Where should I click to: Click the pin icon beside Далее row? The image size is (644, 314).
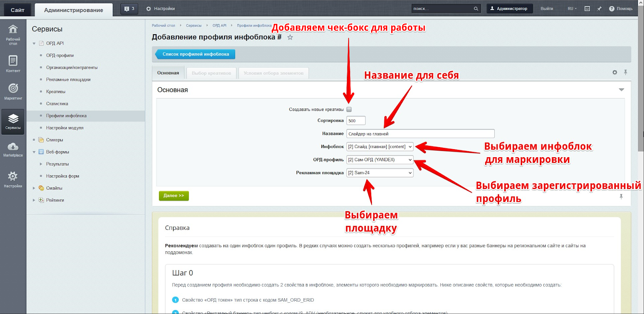coord(621,197)
